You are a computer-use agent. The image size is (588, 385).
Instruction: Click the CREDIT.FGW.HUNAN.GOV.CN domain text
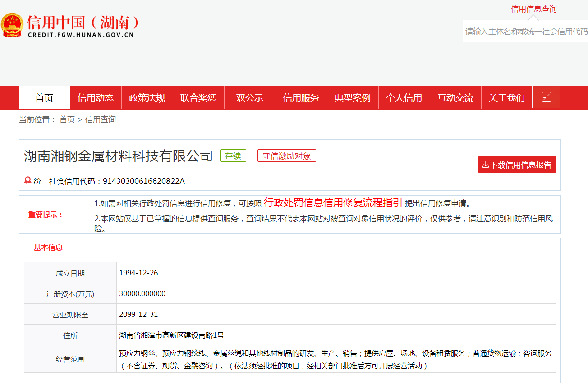[x=81, y=35]
